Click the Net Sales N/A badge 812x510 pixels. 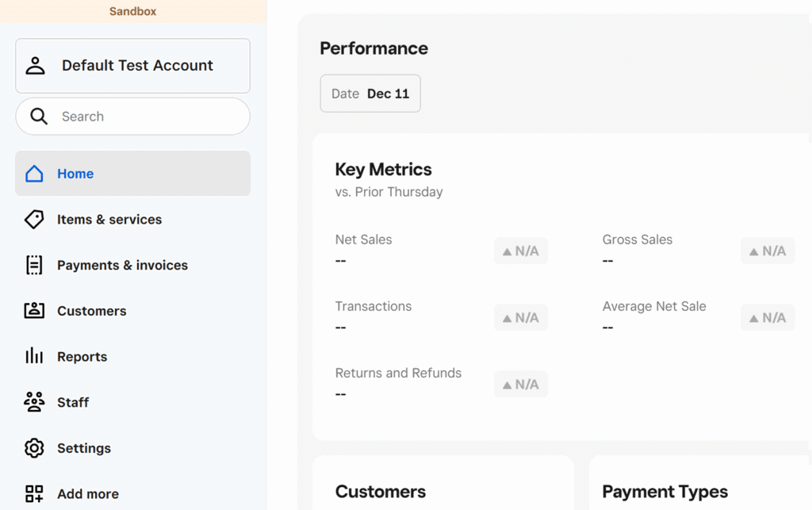[x=520, y=251]
